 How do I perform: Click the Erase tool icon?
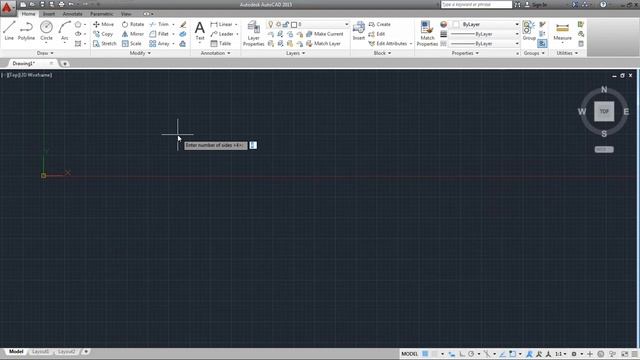tap(183, 24)
